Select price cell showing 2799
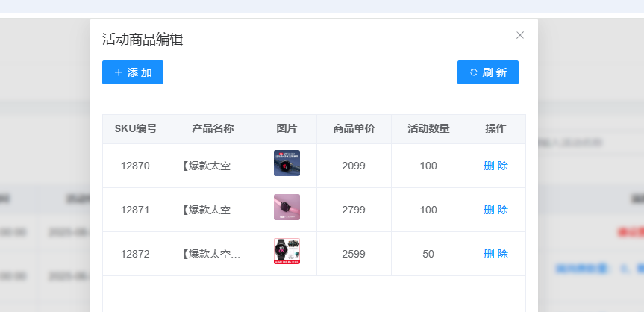Image resolution: width=644 pixels, height=312 pixels. click(x=354, y=210)
